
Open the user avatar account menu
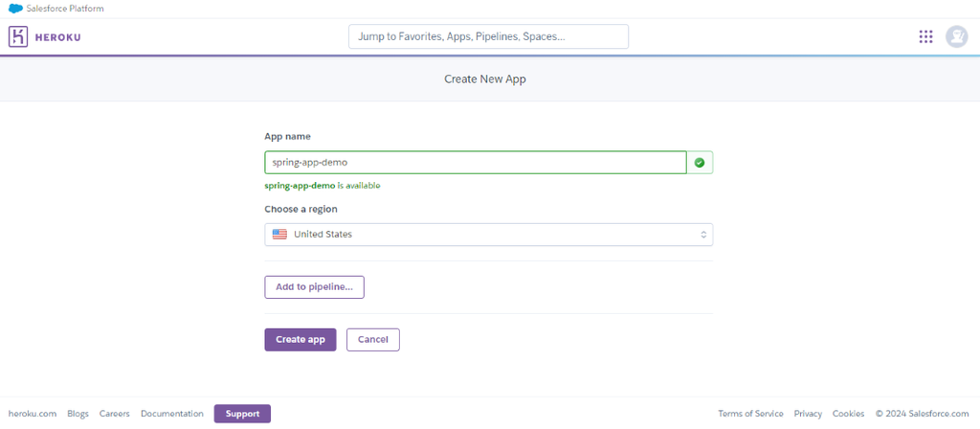[956, 36]
